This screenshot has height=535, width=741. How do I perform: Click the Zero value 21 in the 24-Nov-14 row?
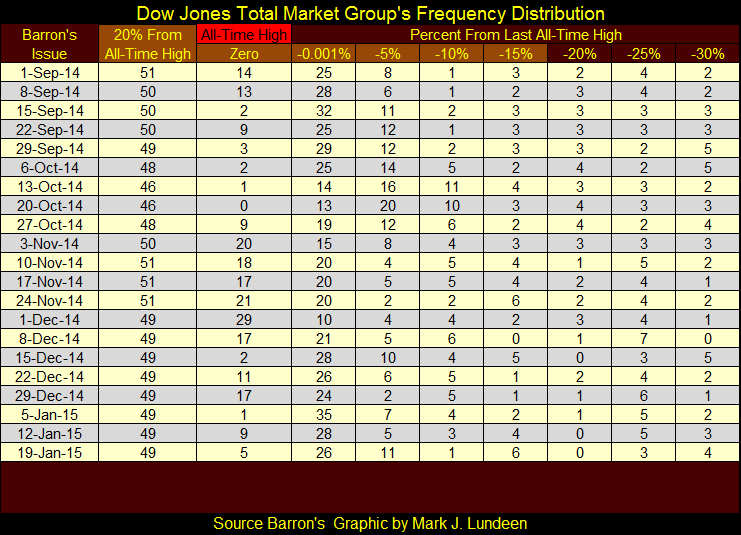click(x=244, y=301)
